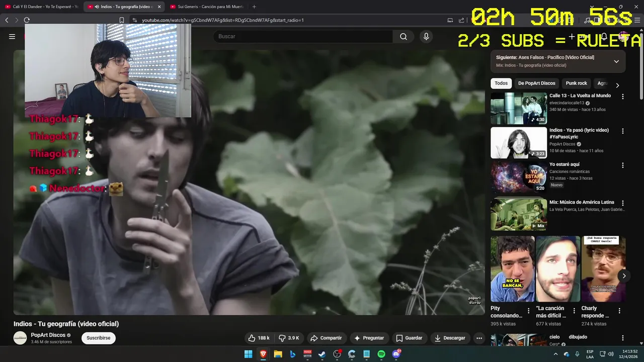Click the youtube.com URL address bar
Image resolution: width=644 pixels, height=362 pixels.
[223, 20]
